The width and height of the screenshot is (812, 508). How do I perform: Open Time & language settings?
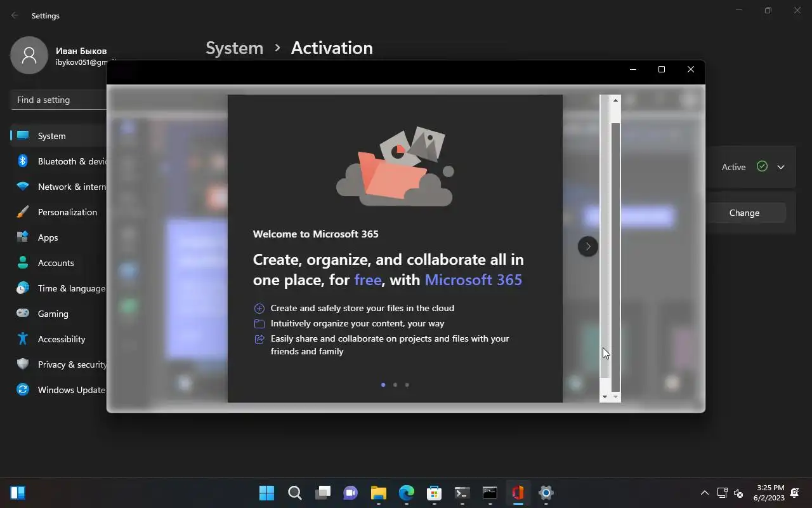pyautogui.click(x=59, y=288)
